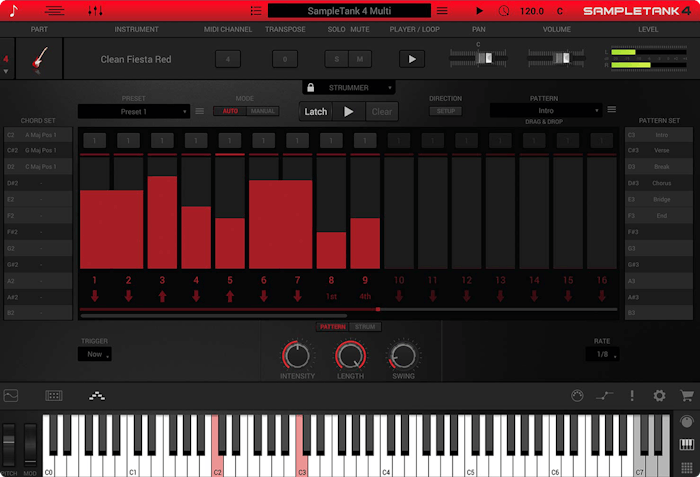This screenshot has width=700, height=477.
Task: Click the LENGTH knob
Action: pyautogui.click(x=350, y=356)
